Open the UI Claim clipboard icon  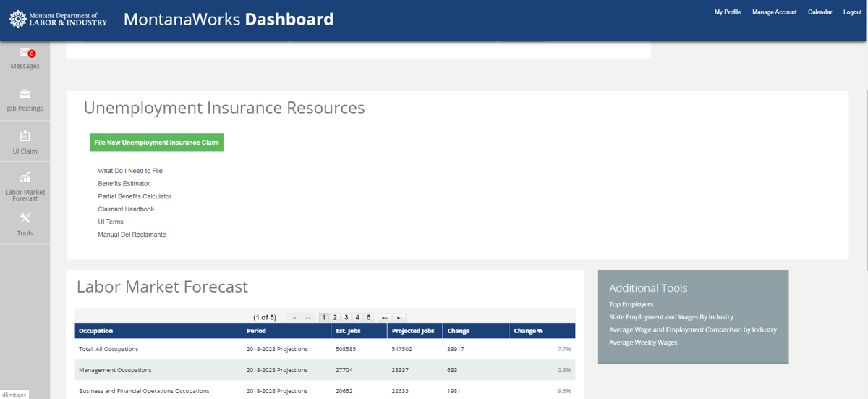click(x=25, y=136)
